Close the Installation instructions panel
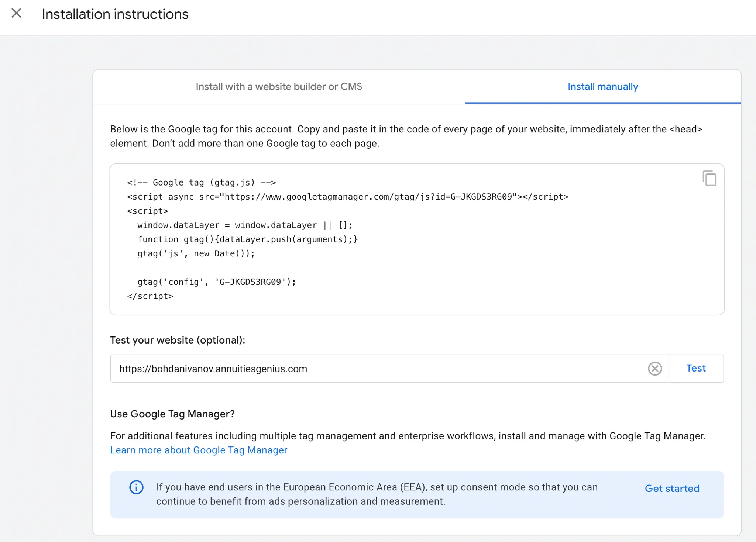 click(x=16, y=13)
